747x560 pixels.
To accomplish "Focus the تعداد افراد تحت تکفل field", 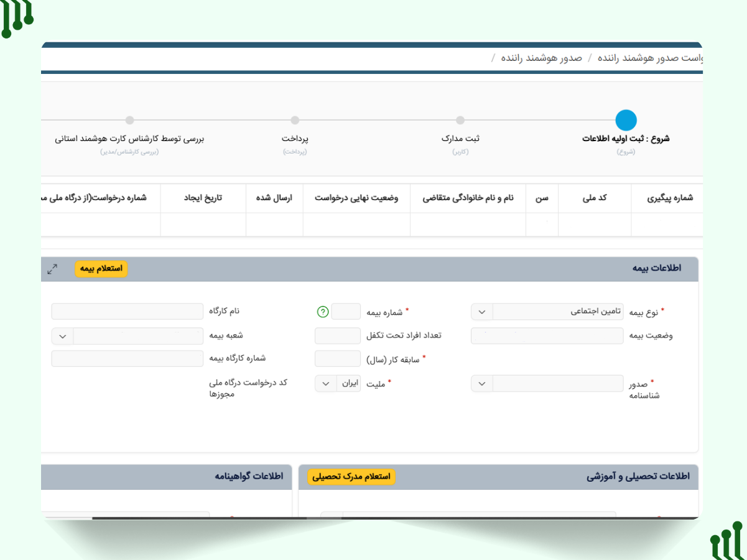I will 338,336.
